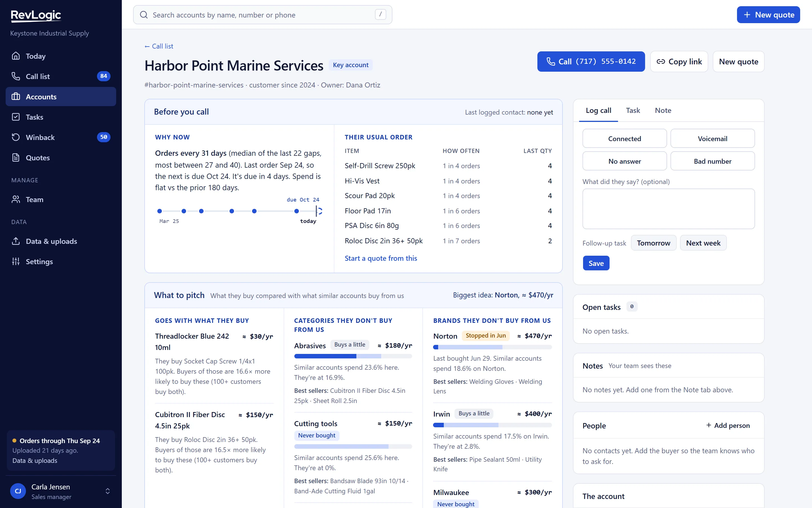812x508 pixels.
Task: Open Call list with the 84 badge
Action: pyautogui.click(x=61, y=76)
